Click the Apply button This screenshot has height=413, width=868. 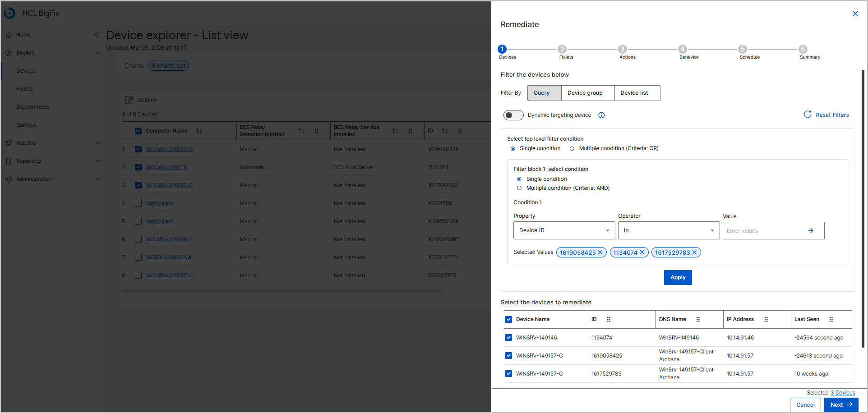(678, 277)
